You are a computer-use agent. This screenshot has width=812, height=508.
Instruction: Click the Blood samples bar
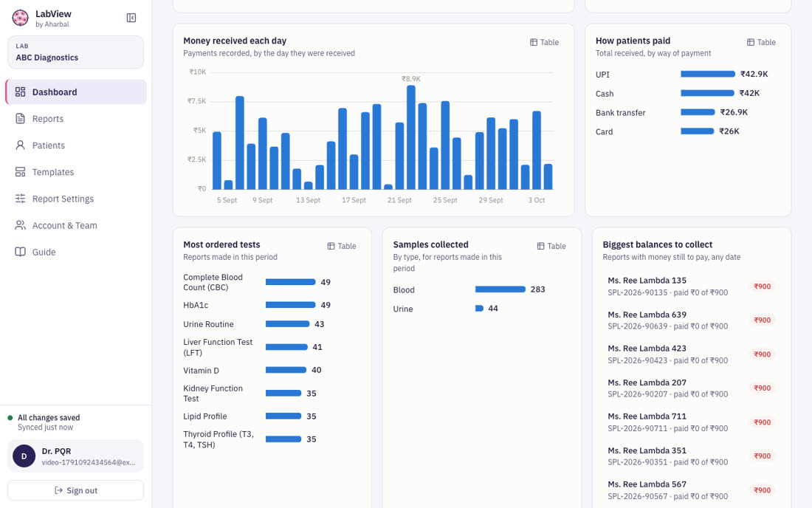[500, 289]
